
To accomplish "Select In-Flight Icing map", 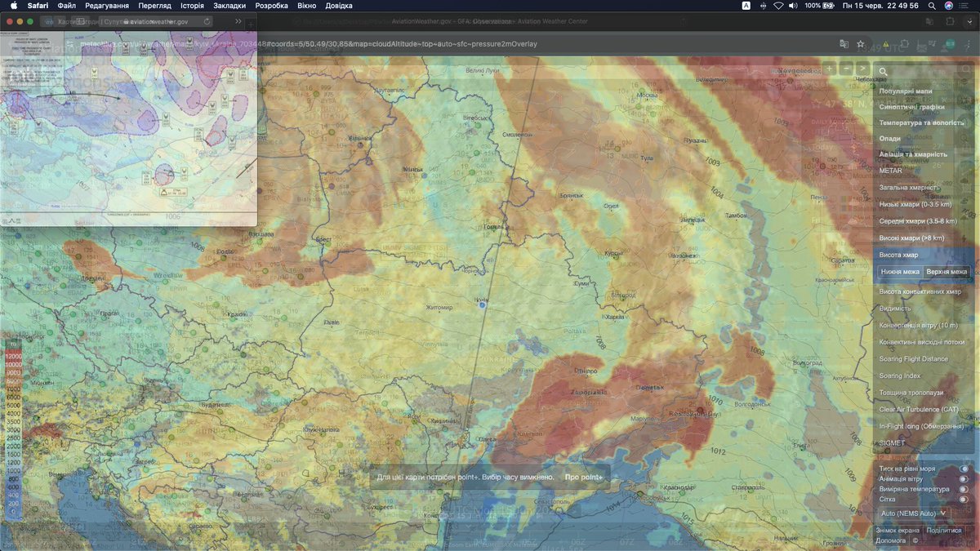I will coord(921,427).
